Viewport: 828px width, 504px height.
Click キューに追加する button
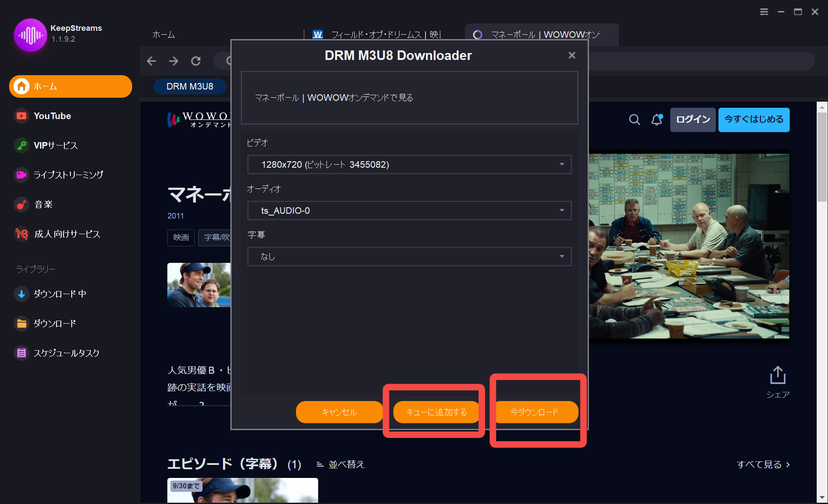pyautogui.click(x=436, y=412)
